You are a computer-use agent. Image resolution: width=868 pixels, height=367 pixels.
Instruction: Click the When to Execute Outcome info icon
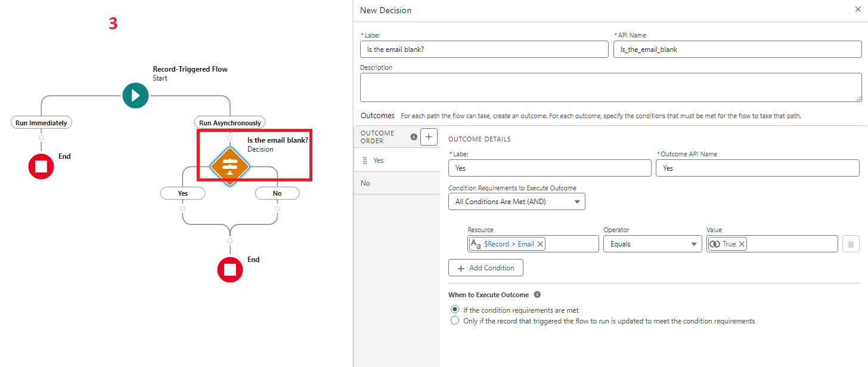pyautogui.click(x=537, y=295)
